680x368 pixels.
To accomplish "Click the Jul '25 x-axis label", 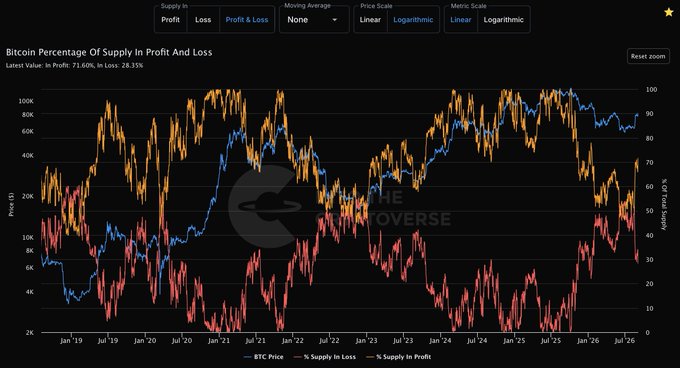I will point(551,341).
